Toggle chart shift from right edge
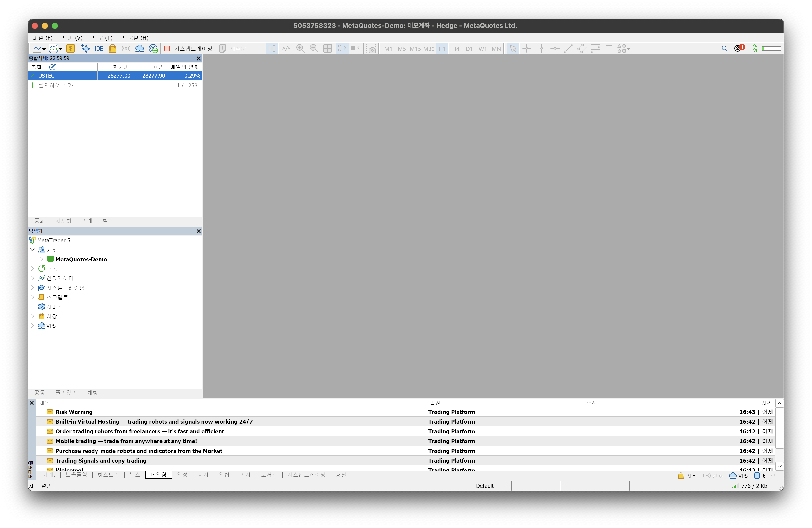The width and height of the screenshot is (812, 528). point(356,49)
